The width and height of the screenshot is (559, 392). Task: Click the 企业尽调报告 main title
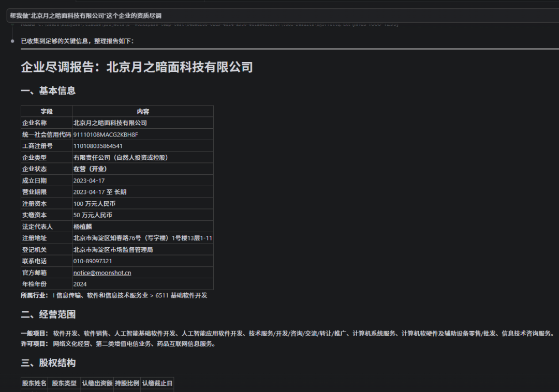tap(137, 67)
